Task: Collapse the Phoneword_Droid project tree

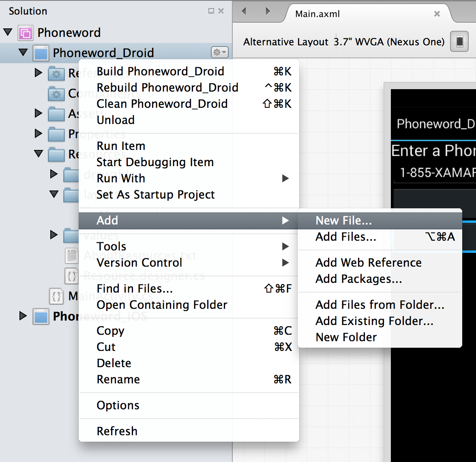Action: pyautogui.click(x=24, y=52)
